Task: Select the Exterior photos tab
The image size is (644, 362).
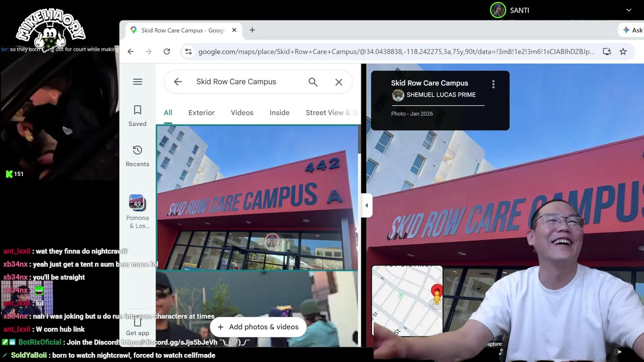Action: (x=201, y=113)
